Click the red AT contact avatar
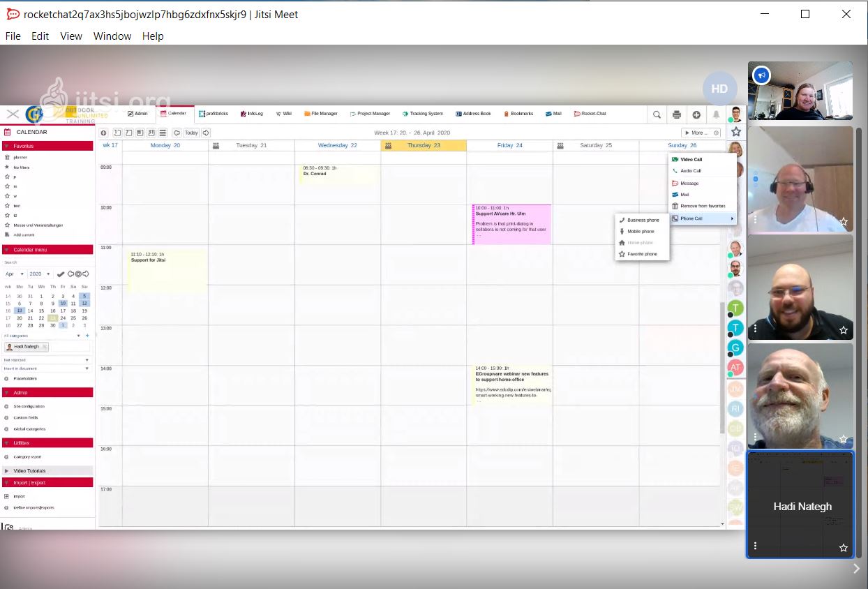The width and height of the screenshot is (868, 589). [735, 366]
